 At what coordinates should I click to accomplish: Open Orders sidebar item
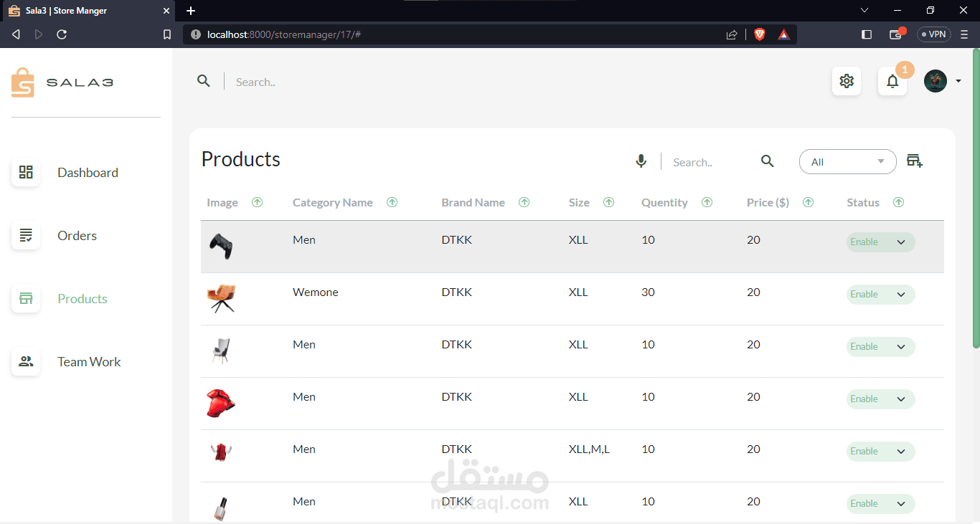pyautogui.click(x=77, y=236)
